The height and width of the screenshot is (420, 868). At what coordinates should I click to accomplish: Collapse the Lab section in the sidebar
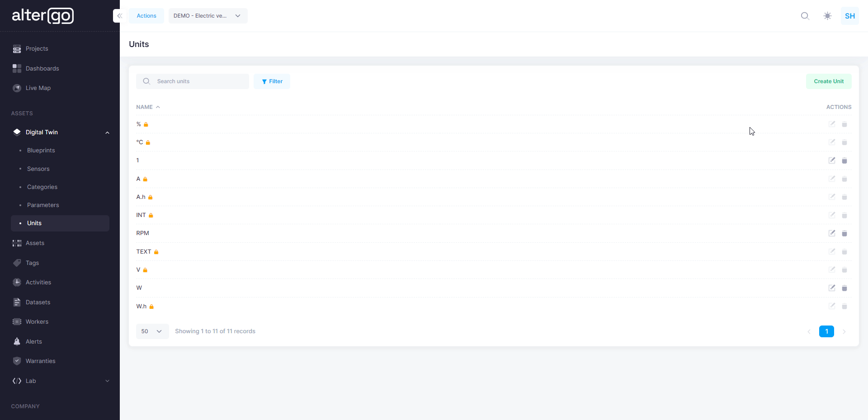pos(108,381)
